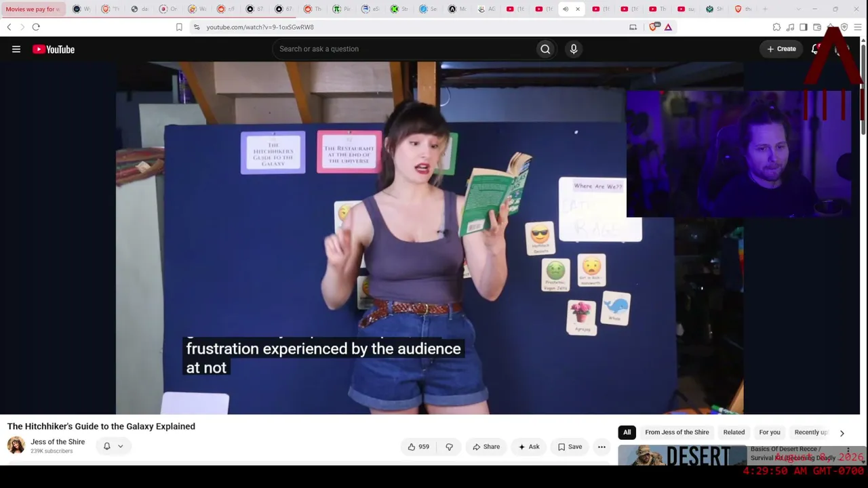Reload the current page
This screenshot has height=488, width=868.
tap(36, 27)
